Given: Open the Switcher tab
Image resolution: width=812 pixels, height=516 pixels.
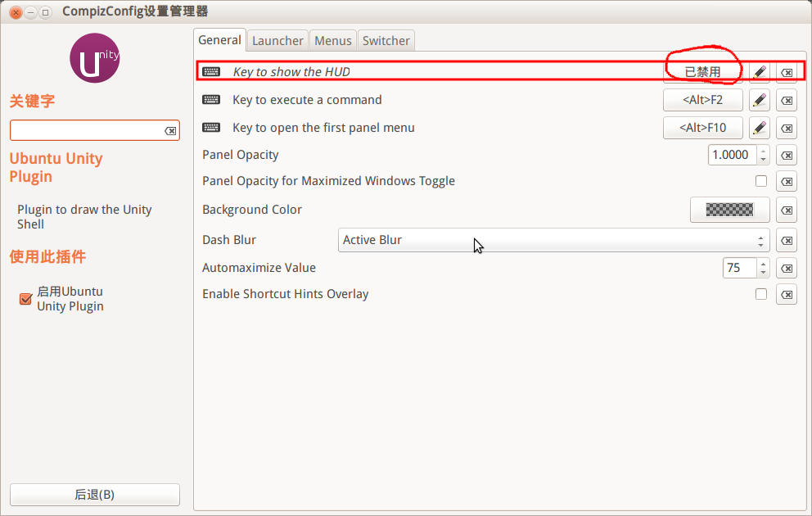Looking at the screenshot, I should 386,40.
